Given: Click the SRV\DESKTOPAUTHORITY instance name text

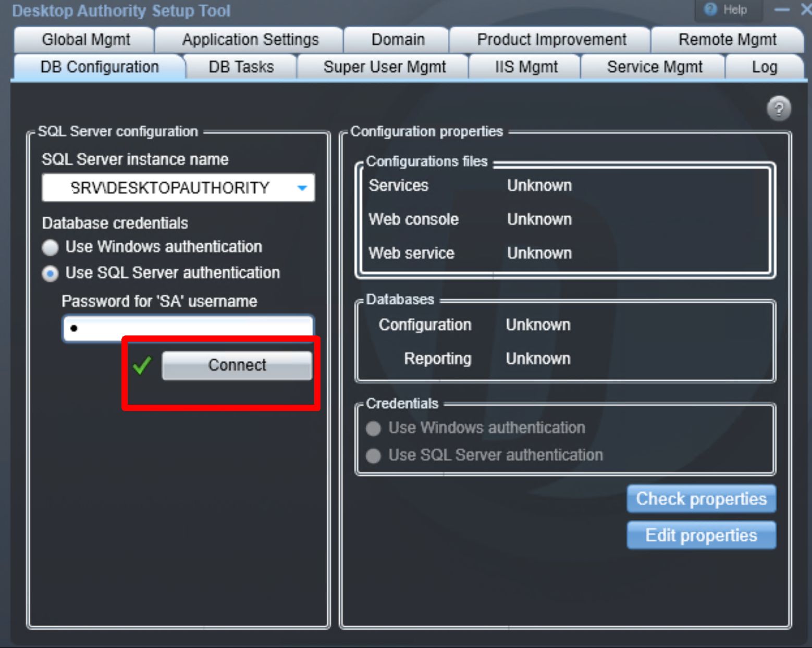Looking at the screenshot, I should (170, 188).
